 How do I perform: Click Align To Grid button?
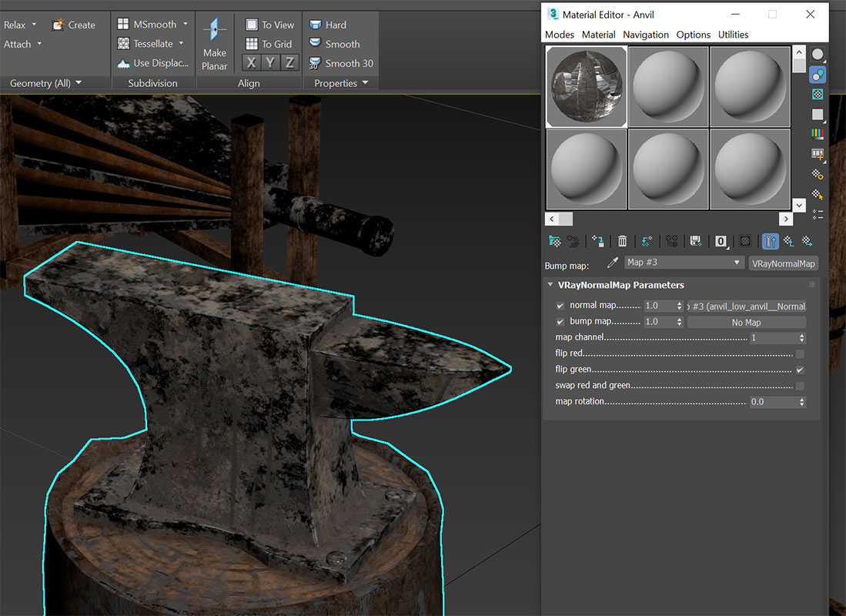click(x=269, y=44)
